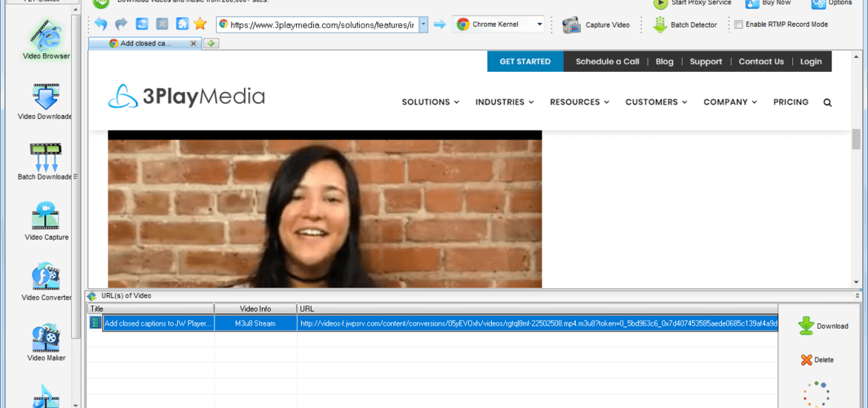Click the blue Go arrow next to address bar
868x408 pixels.
pos(439,24)
